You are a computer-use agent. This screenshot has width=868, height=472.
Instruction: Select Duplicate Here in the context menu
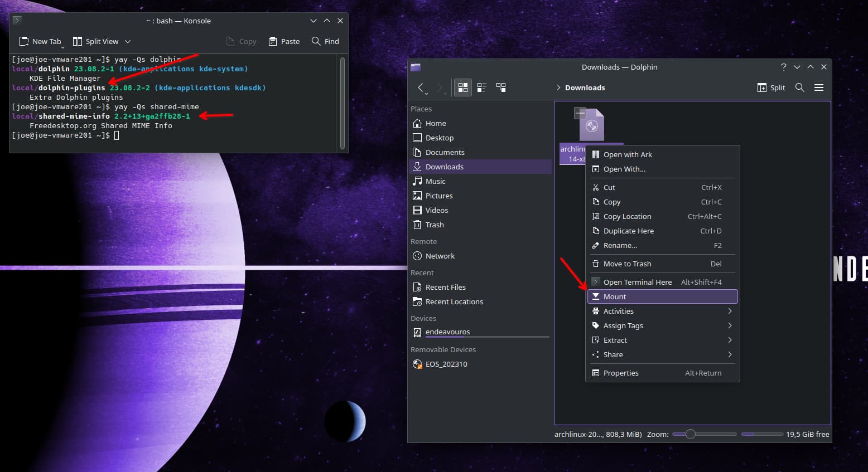663,231
